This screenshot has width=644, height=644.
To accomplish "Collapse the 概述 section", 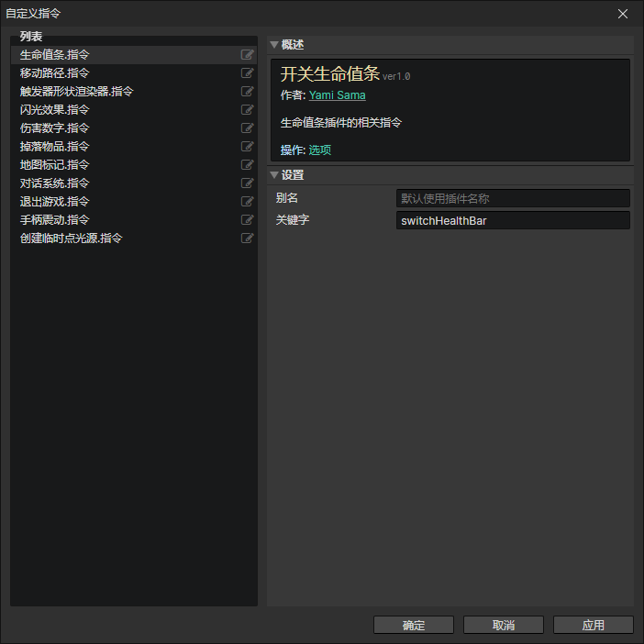I will (274, 45).
